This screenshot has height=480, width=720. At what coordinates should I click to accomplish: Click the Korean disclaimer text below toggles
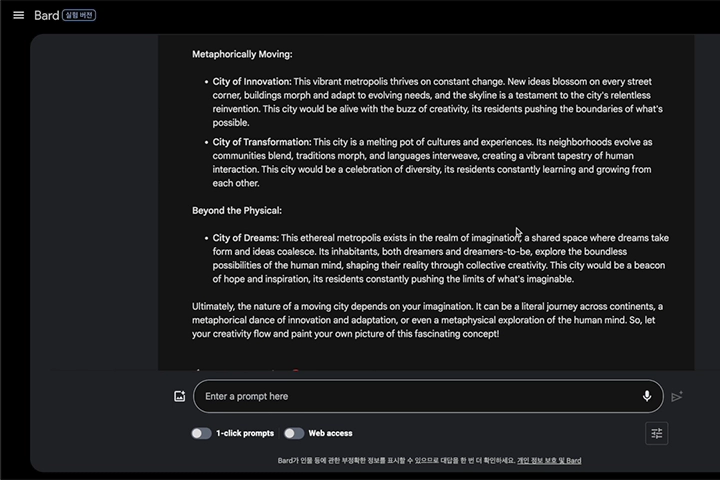point(397,460)
